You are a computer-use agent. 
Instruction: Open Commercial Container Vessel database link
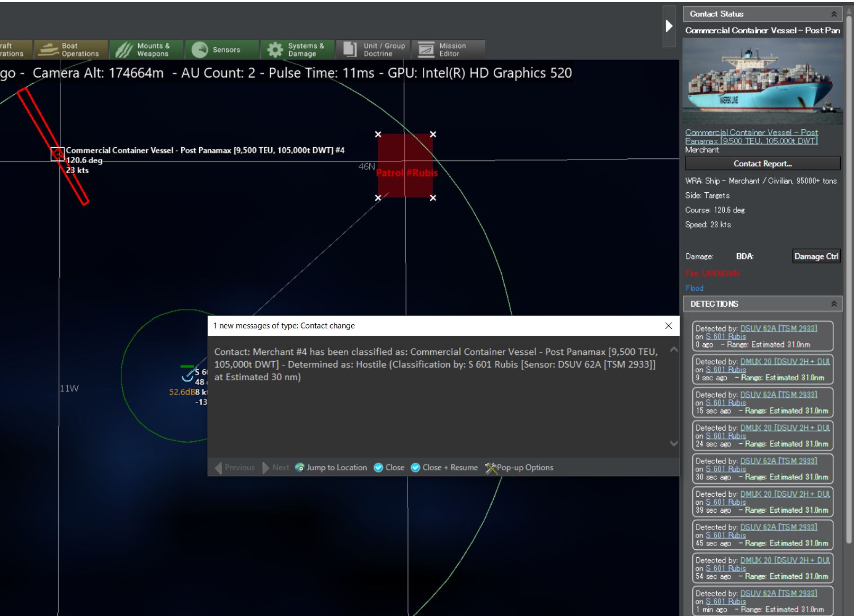click(751, 137)
